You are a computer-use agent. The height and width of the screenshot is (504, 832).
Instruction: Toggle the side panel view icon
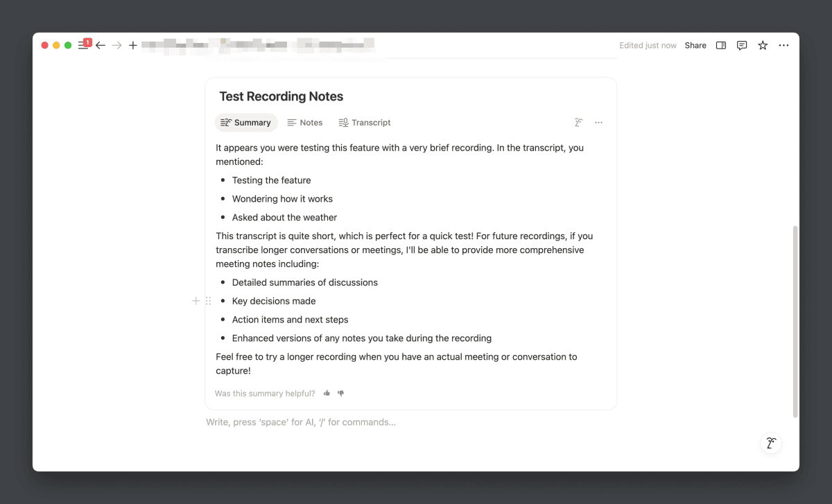(x=721, y=46)
